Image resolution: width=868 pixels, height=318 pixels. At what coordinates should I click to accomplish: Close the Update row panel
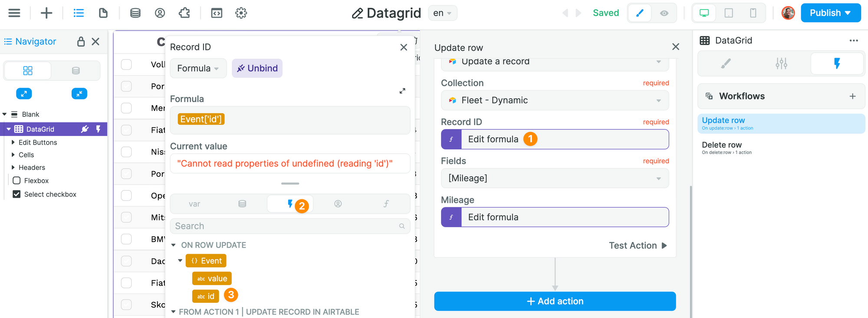[x=676, y=46]
